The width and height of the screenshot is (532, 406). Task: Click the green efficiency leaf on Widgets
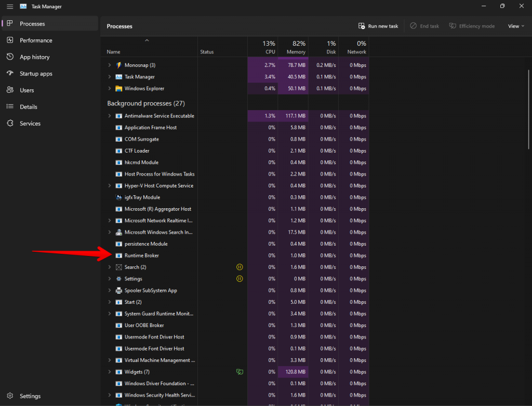pos(240,372)
